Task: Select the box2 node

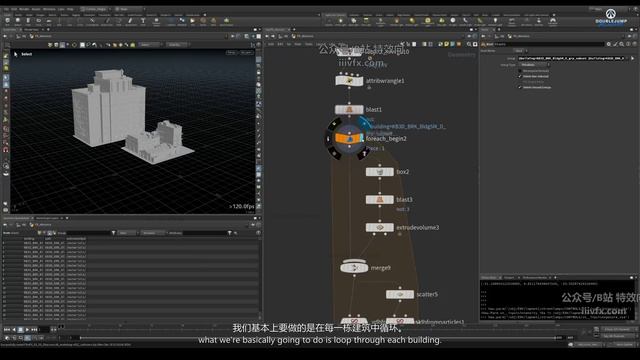Action: pos(380,172)
